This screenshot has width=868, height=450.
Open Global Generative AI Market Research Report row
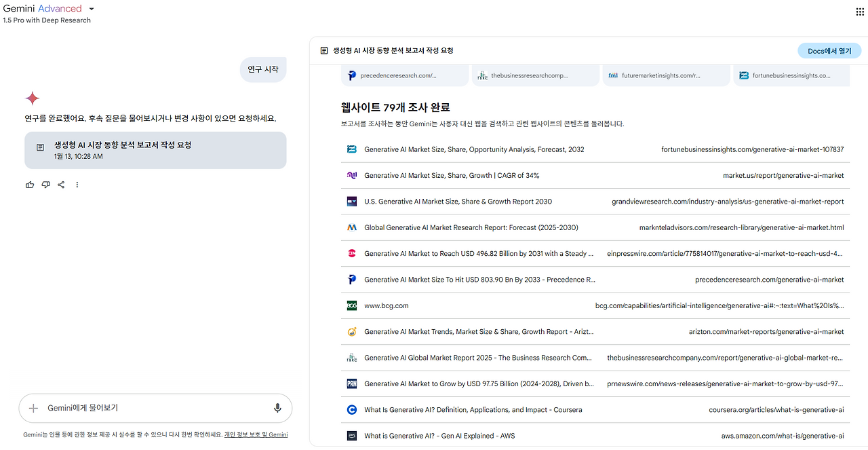tap(595, 227)
